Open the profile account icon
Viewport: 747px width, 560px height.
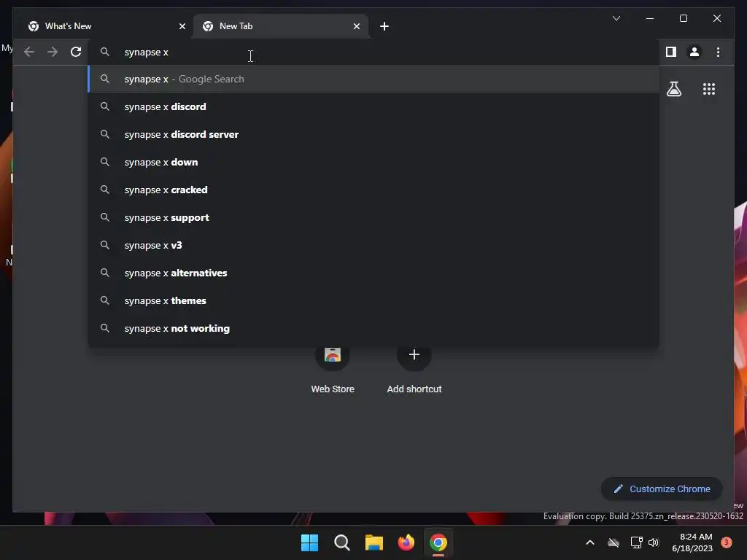point(694,52)
